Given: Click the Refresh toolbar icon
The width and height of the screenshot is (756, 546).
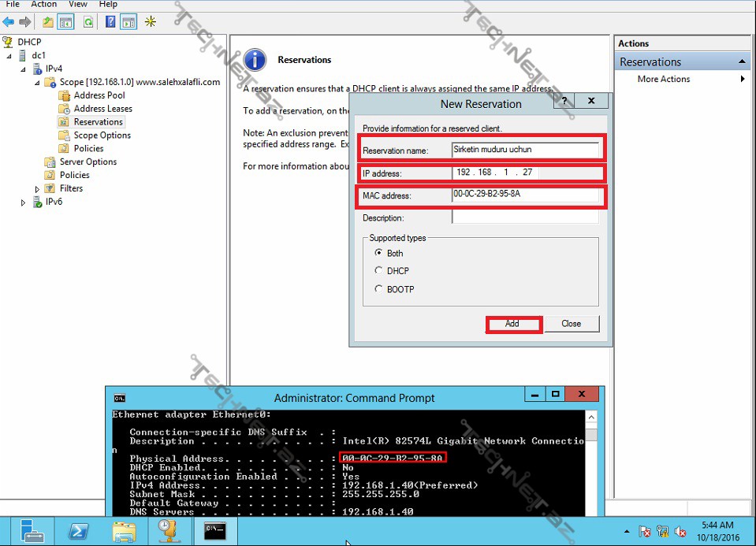Looking at the screenshot, I should 88,22.
